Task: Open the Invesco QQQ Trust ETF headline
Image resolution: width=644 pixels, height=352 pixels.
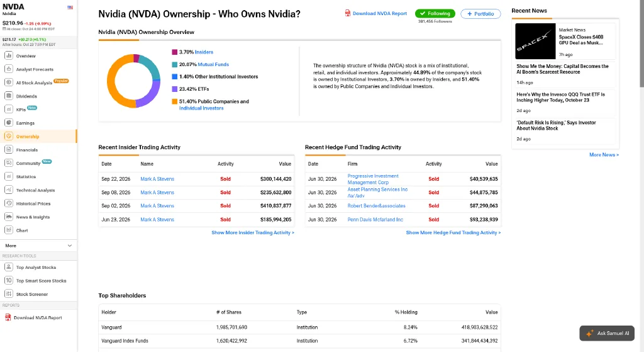Action: (x=560, y=97)
